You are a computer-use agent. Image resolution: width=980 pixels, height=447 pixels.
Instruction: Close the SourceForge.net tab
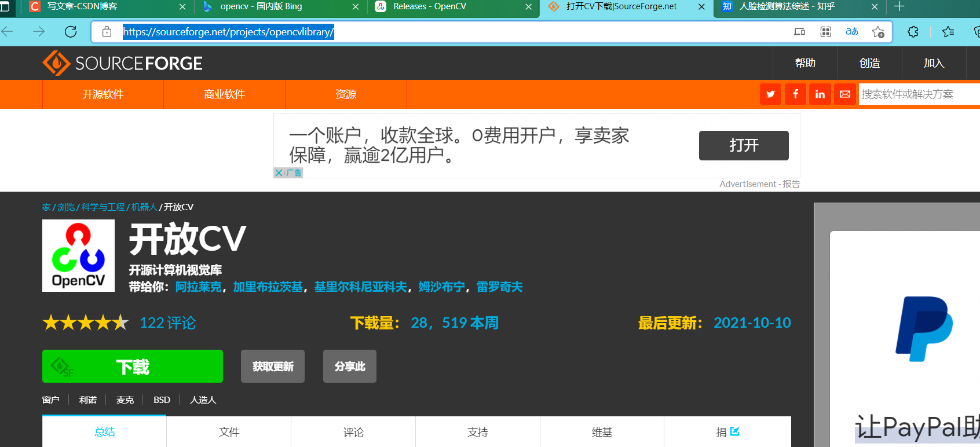click(701, 7)
